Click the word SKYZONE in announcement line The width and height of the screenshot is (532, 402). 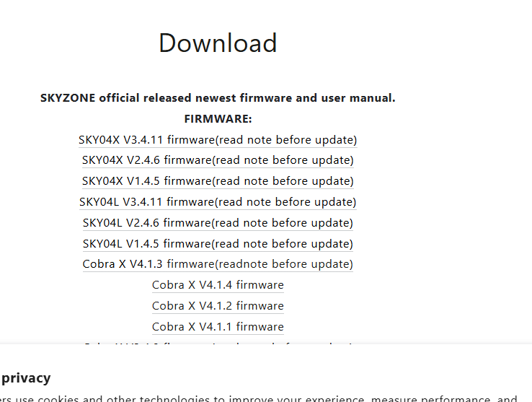tap(68, 98)
